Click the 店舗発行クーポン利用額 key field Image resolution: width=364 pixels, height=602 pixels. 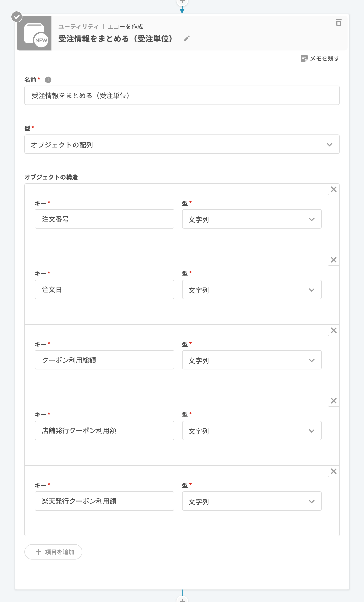[x=104, y=431]
